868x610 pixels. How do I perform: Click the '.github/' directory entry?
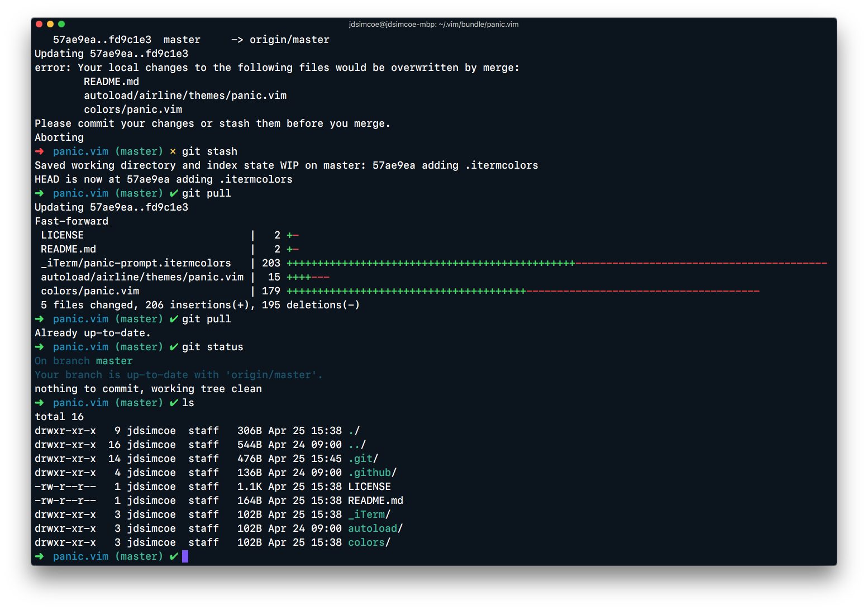pyautogui.click(x=373, y=473)
